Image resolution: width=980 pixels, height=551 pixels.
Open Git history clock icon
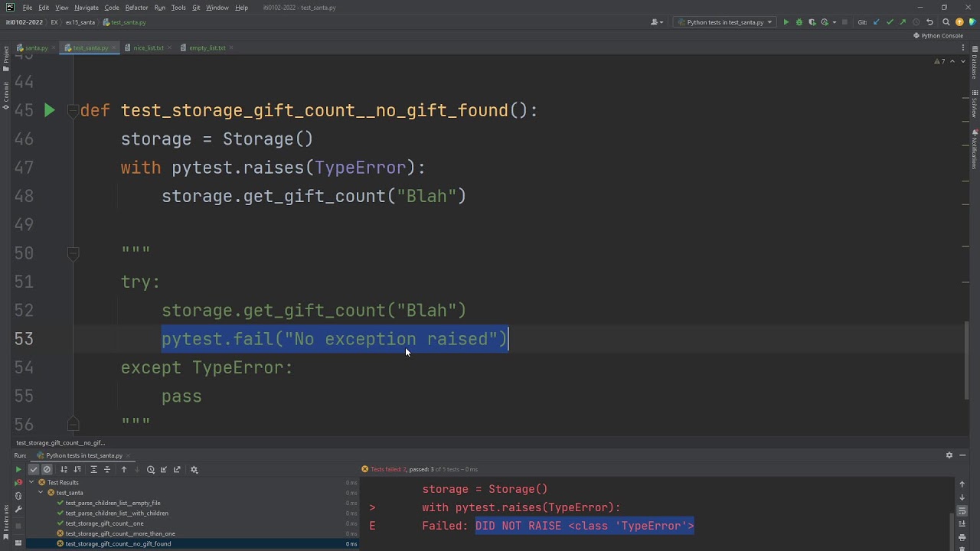point(916,22)
